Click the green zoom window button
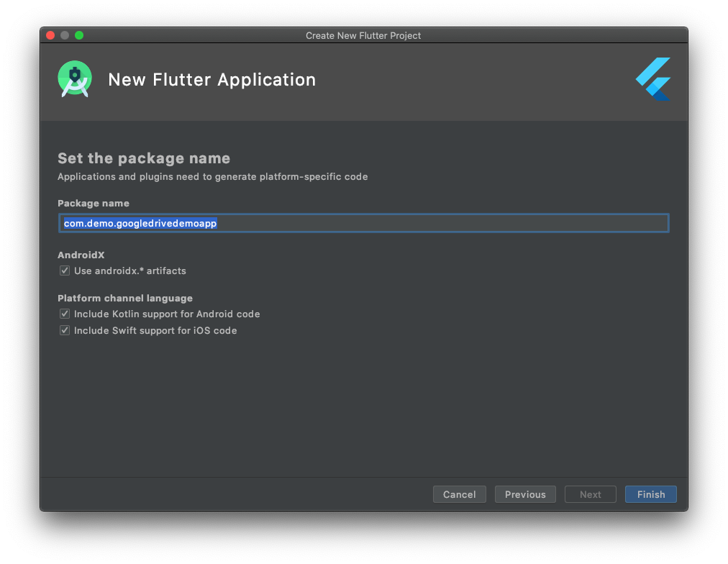728x564 pixels. (x=79, y=35)
